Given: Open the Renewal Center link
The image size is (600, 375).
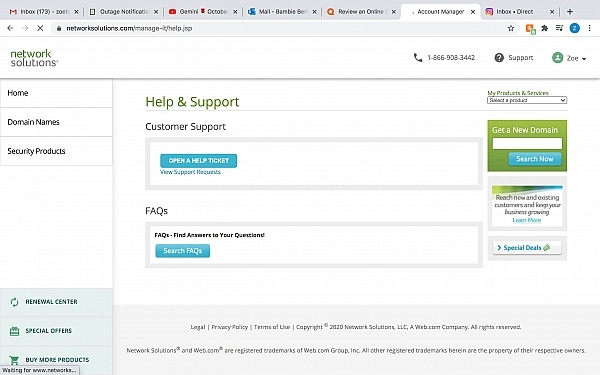Looking at the screenshot, I should click(x=51, y=302).
